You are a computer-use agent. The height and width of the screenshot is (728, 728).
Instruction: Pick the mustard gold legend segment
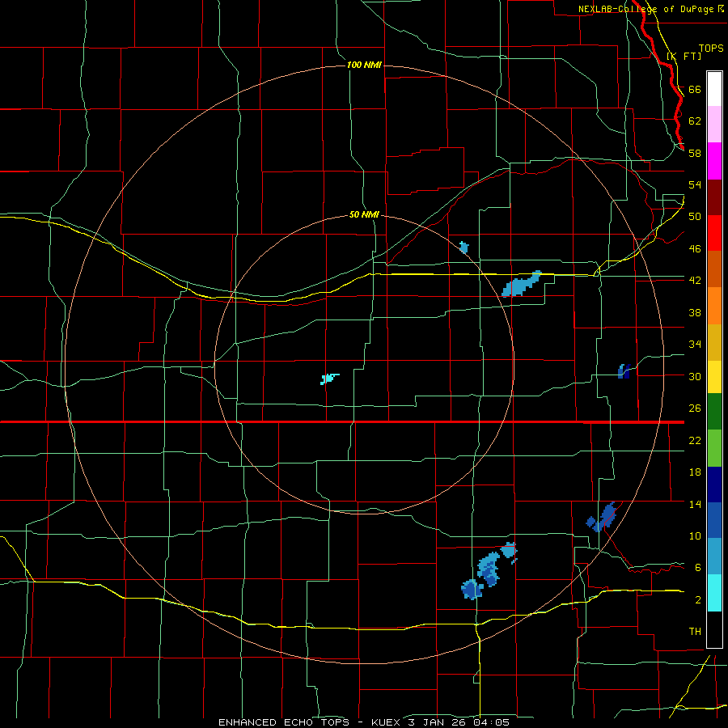click(x=714, y=342)
